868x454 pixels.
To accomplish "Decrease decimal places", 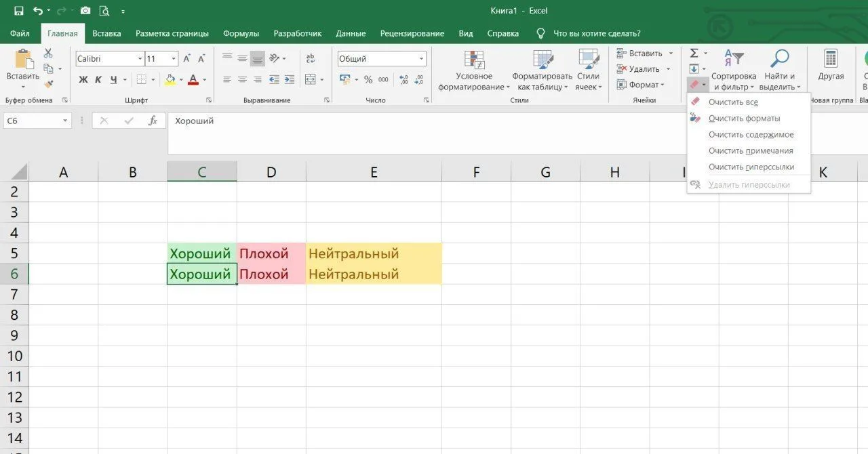I will (420, 79).
